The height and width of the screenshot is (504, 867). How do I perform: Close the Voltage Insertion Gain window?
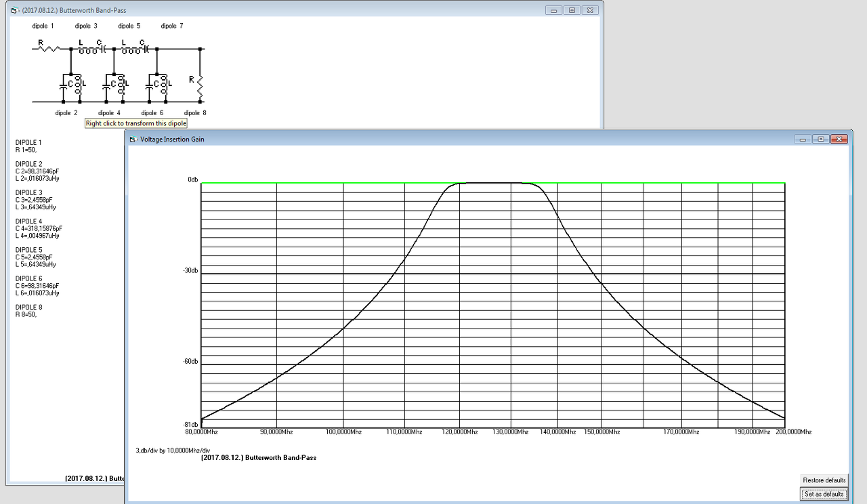pos(839,139)
